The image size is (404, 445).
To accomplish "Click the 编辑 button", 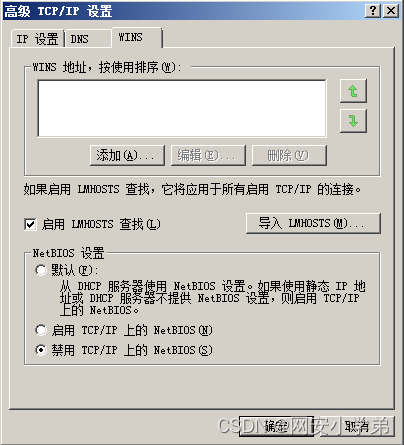I will (208, 155).
